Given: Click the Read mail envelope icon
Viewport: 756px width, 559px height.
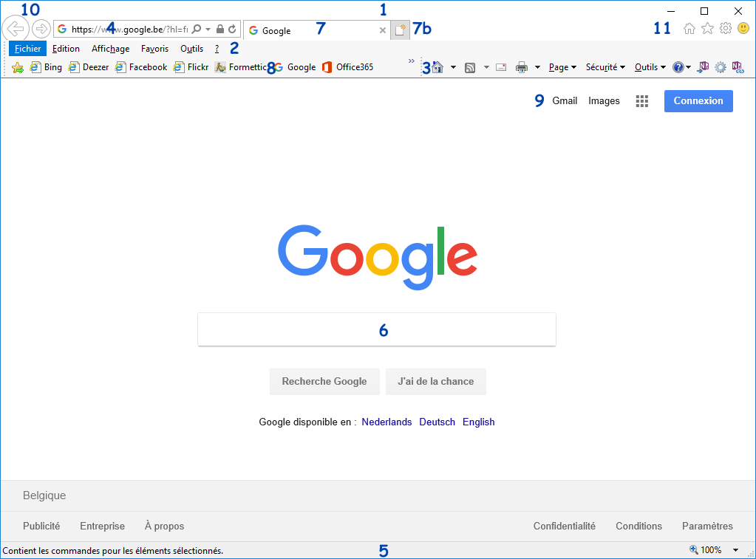Looking at the screenshot, I should 502,67.
